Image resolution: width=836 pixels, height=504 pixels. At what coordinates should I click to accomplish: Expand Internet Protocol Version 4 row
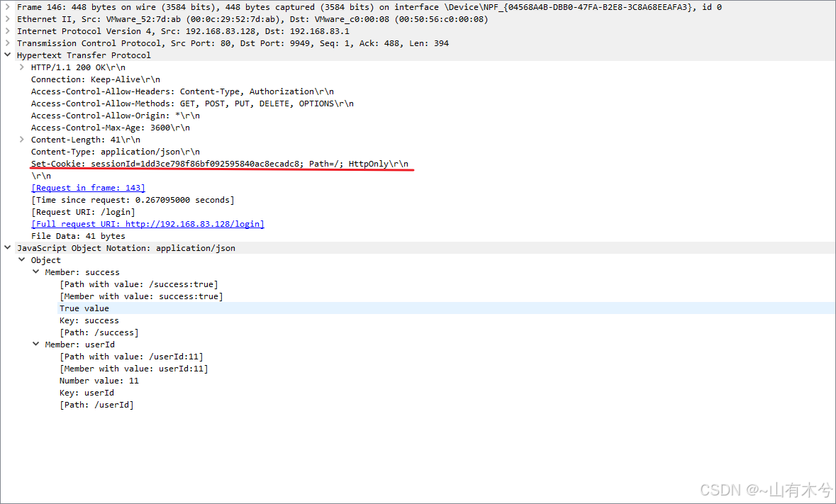[x=8, y=31]
